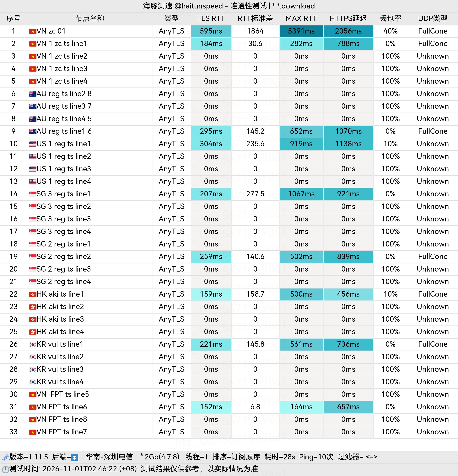Click the Vietnam flag beside VN zc 01
458x476 pixels.
(33, 31)
